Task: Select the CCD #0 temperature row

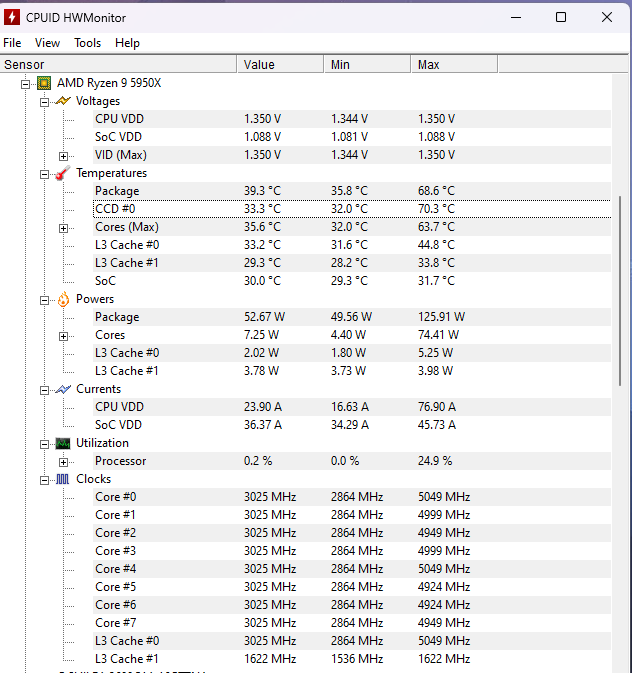Action: pos(352,209)
